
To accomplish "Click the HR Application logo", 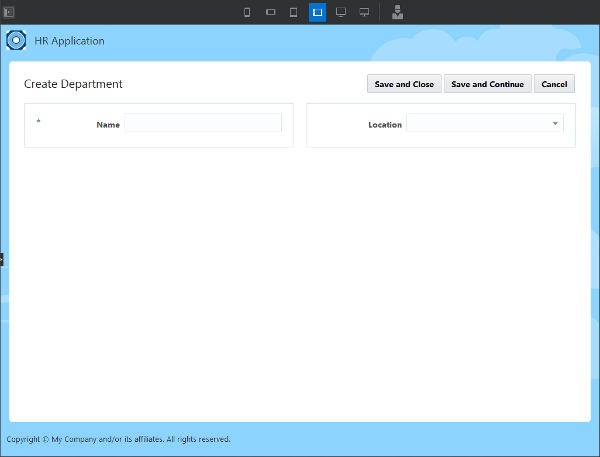I will coord(16,40).
